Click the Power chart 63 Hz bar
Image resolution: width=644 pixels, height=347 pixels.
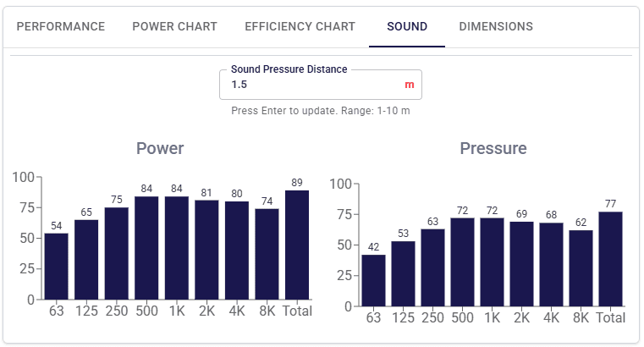pyautogui.click(x=56, y=267)
